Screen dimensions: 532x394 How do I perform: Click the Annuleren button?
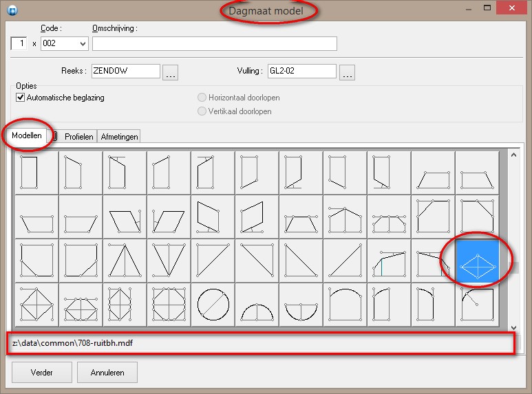pos(107,373)
